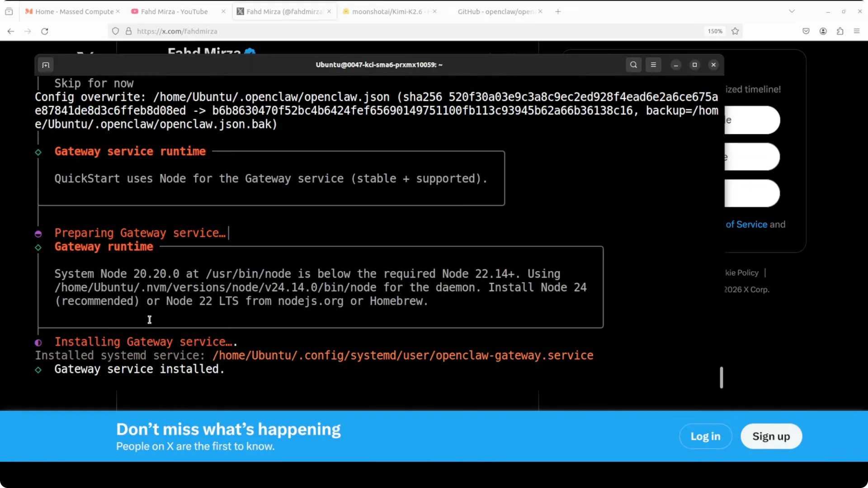Click the Gateway runtime heading
868x488 pixels.
[104, 247]
